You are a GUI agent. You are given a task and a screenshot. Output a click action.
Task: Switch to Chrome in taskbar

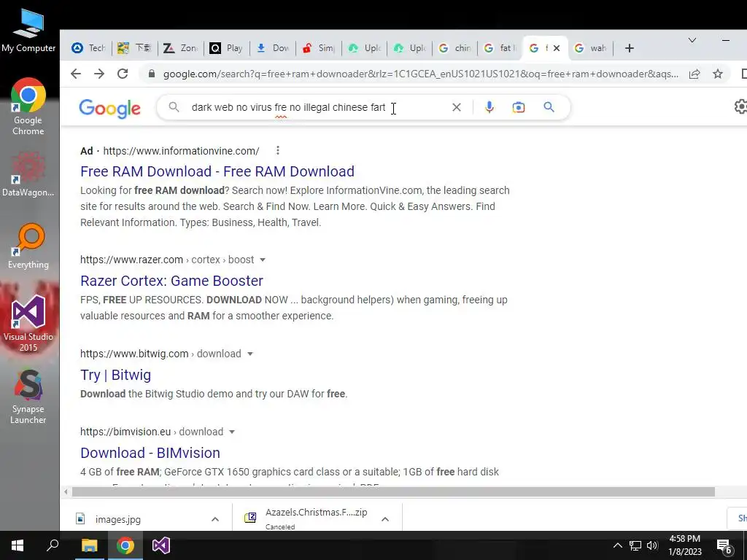pos(125,545)
